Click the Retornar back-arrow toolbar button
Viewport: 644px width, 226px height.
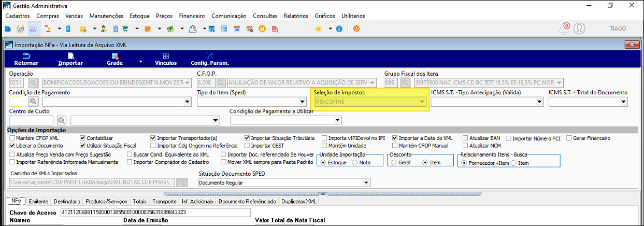pos(26,59)
